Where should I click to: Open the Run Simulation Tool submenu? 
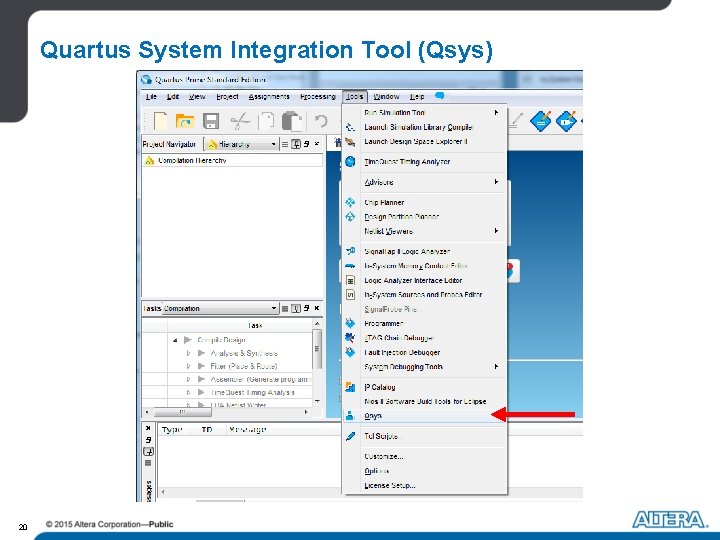[425, 112]
